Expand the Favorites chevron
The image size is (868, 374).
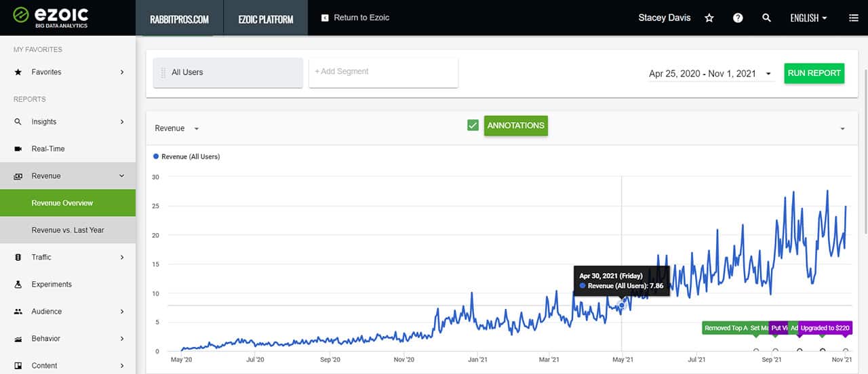tap(122, 72)
